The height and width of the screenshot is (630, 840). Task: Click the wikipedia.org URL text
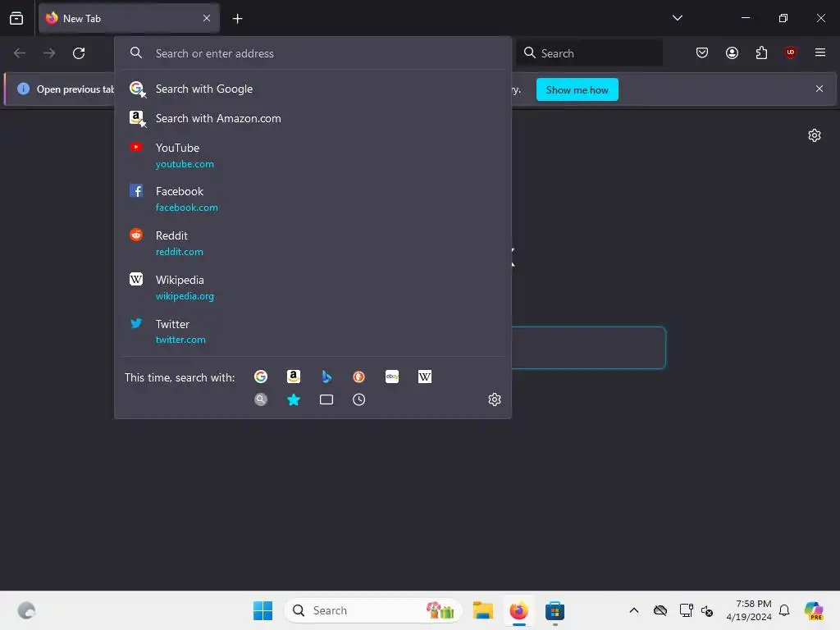click(x=185, y=295)
